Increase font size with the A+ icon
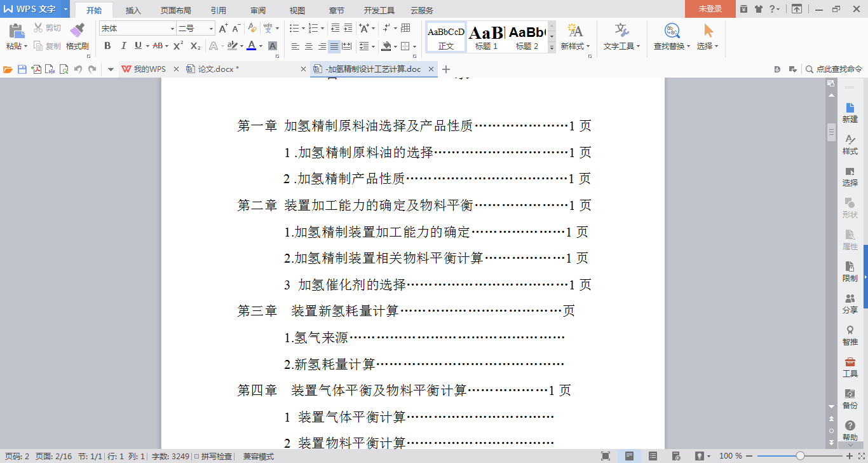Image resolution: width=868 pixels, height=463 pixels. [x=223, y=29]
